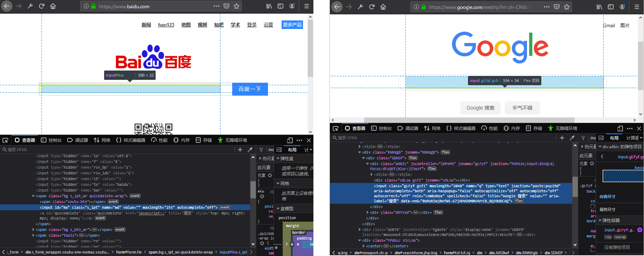Collapse 盒模型 section in Baidu layout panel
Viewport: 644px width, 256px height.
[x=278, y=208]
